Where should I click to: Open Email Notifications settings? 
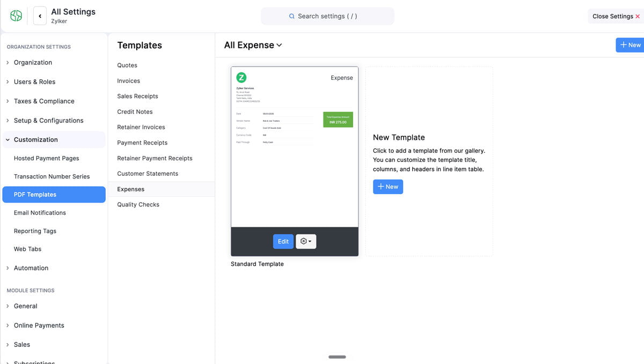click(x=40, y=213)
